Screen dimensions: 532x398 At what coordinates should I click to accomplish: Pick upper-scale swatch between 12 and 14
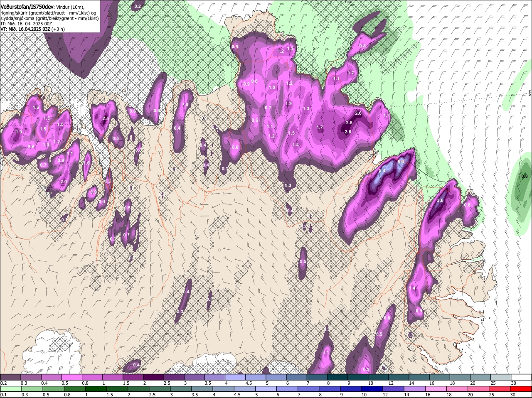pyautogui.click(x=399, y=377)
